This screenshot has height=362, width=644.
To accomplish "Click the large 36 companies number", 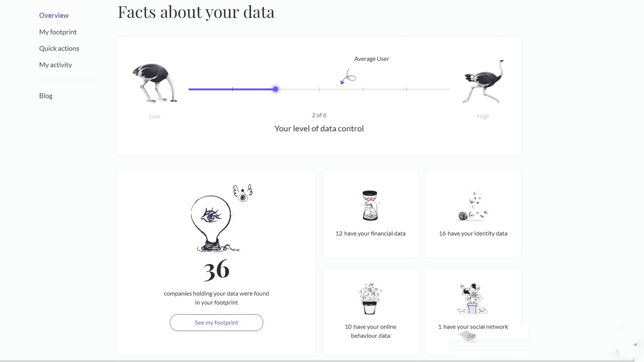I will (x=216, y=270).
